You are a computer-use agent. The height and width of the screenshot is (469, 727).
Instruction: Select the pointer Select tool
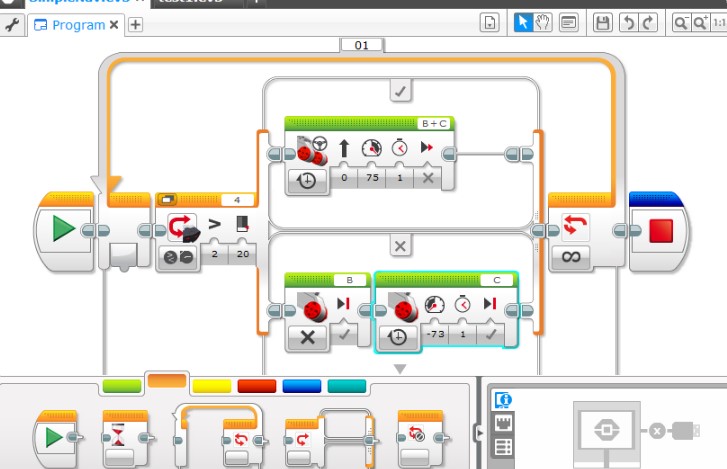tap(523, 24)
